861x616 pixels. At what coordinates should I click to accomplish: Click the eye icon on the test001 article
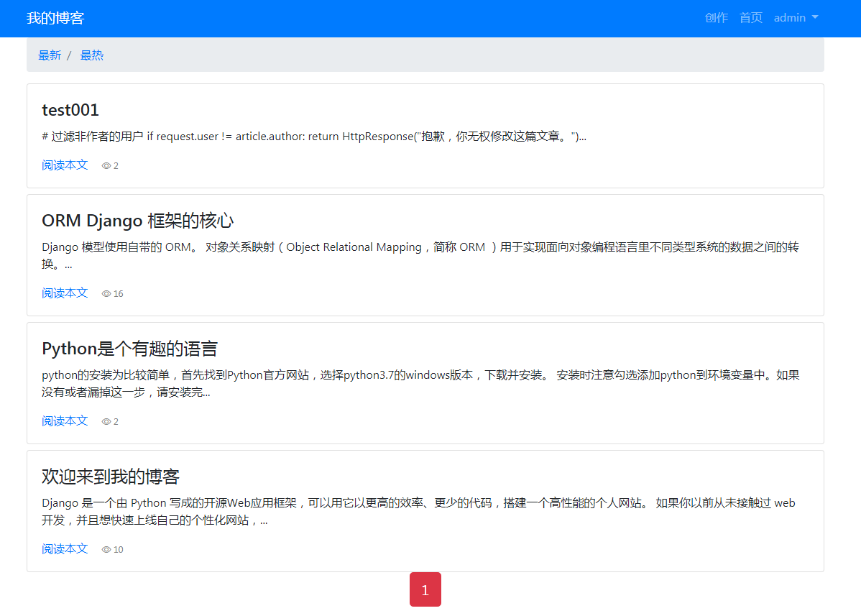[x=105, y=165]
